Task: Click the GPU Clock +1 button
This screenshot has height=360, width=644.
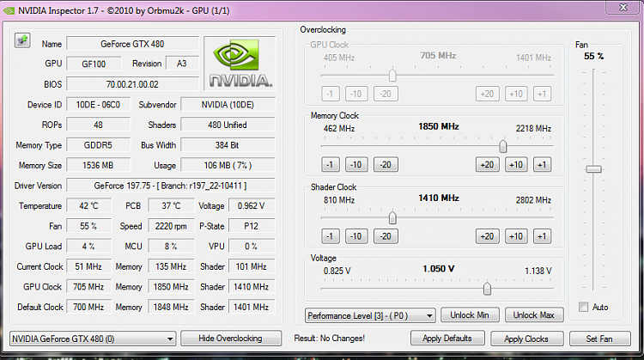Action: coord(542,94)
